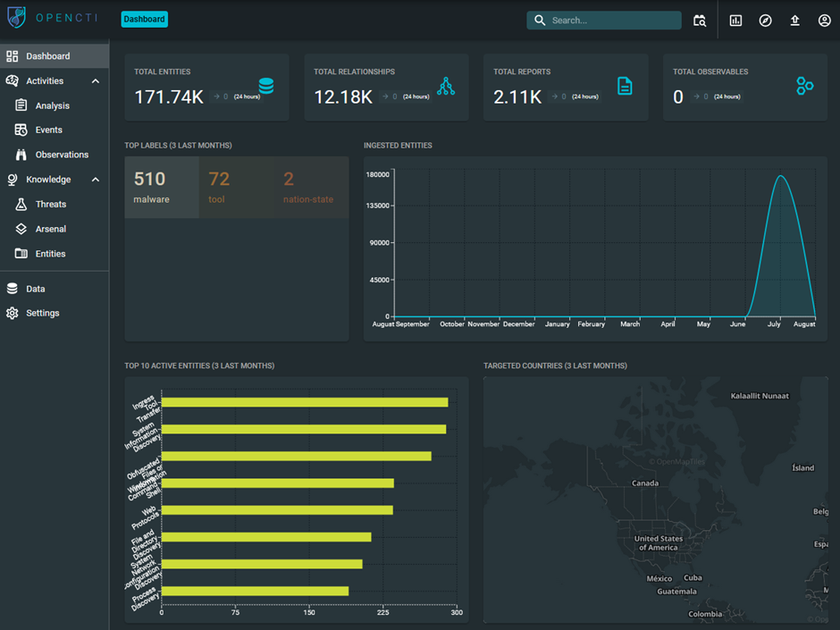Click the compass investigations icon
This screenshot has width=840, height=630.
pos(765,21)
